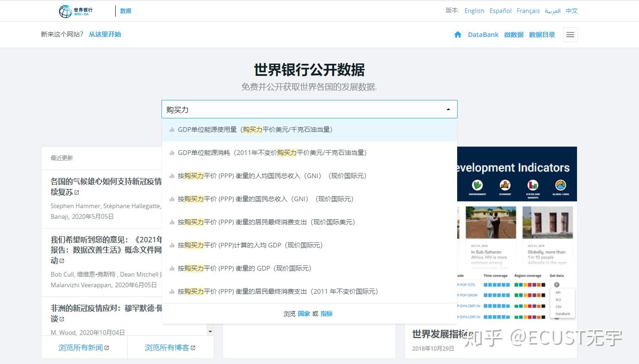639x364 pixels.
Task: Switch language to Français
Action: tap(528, 11)
